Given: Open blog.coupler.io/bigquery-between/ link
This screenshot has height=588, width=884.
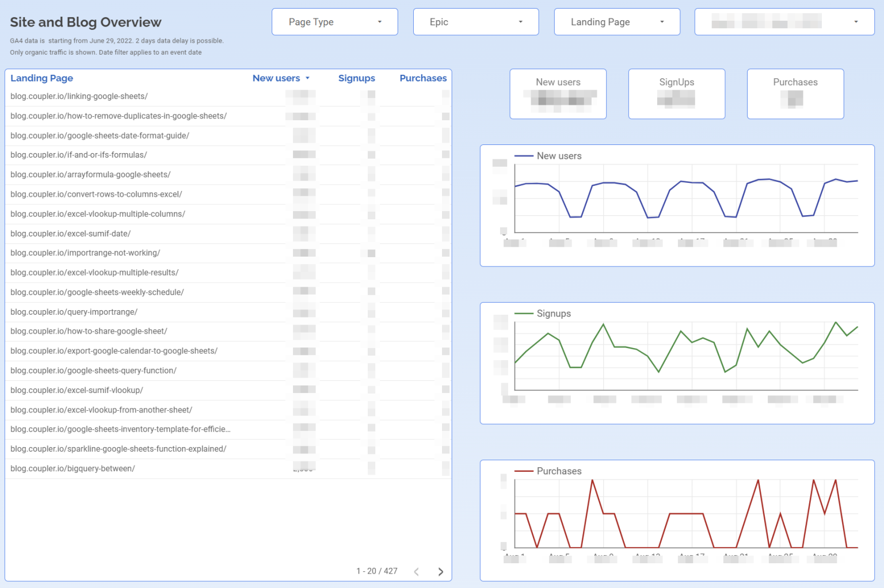Looking at the screenshot, I should tap(72, 468).
